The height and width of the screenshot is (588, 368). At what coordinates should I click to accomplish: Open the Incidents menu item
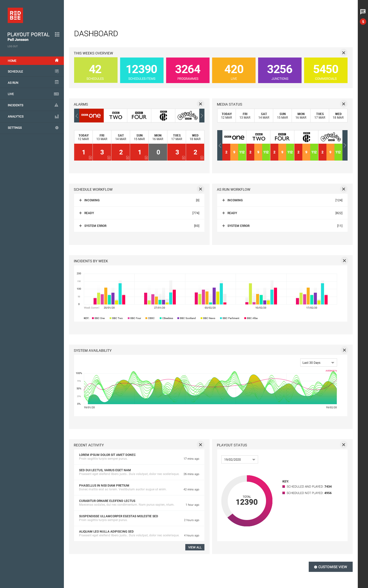(32, 105)
